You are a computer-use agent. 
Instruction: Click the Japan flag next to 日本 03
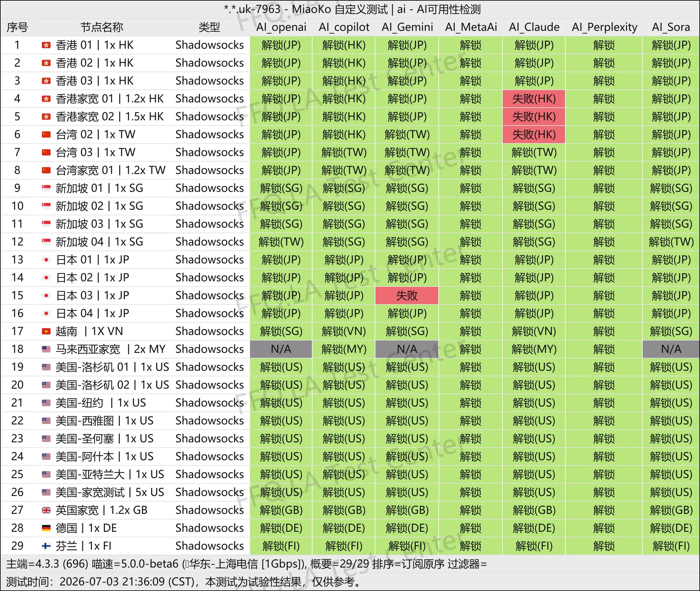[x=46, y=295]
